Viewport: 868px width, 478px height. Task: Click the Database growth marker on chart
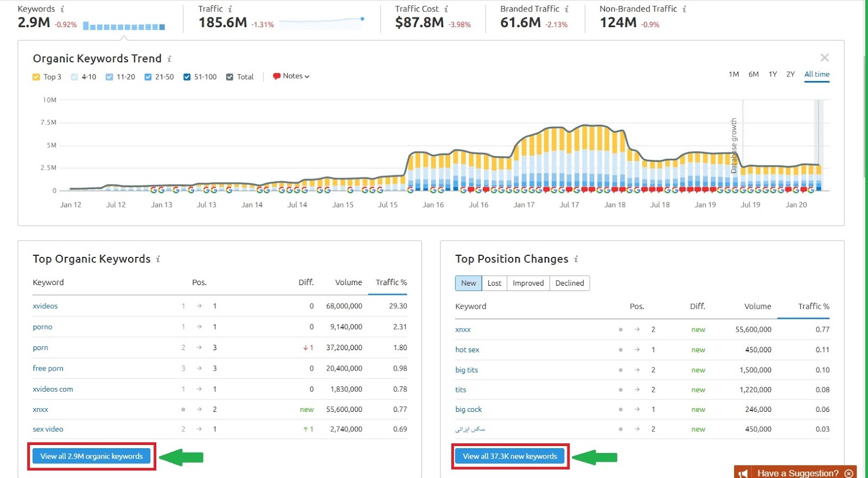734,145
